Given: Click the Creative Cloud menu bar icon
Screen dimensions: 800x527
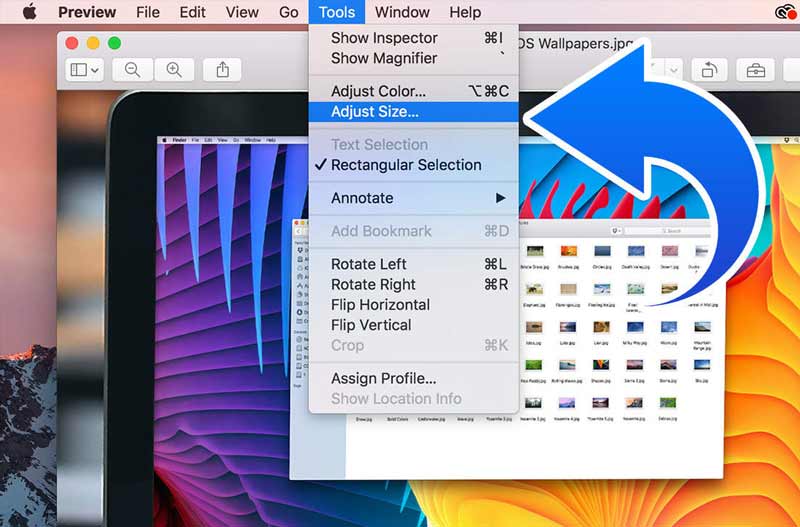Looking at the screenshot, I should [786, 12].
